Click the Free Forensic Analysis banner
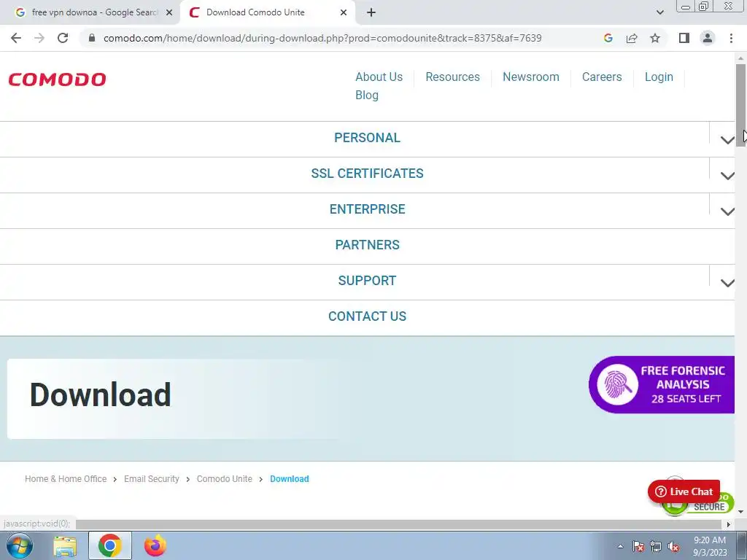The image size is (747, 560). tap(662, 385)
